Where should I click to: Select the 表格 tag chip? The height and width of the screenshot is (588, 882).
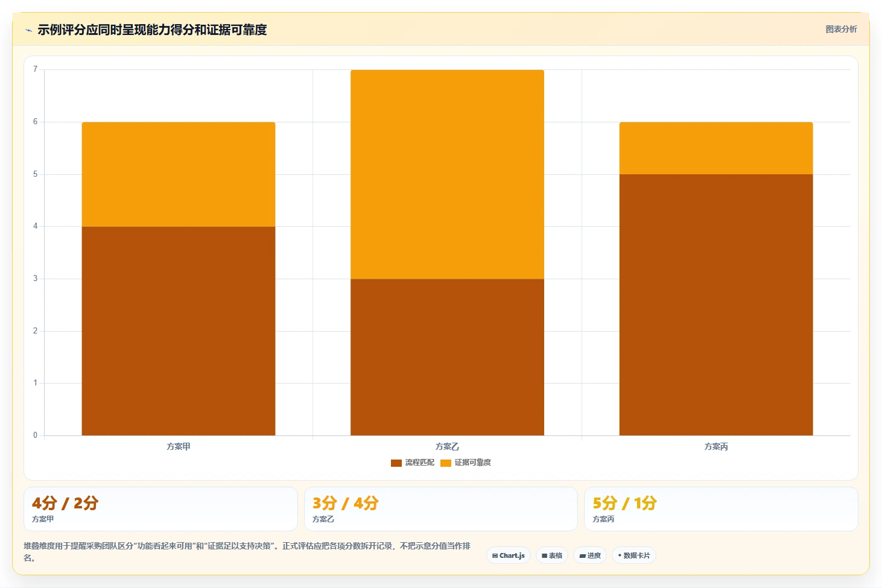552,555
